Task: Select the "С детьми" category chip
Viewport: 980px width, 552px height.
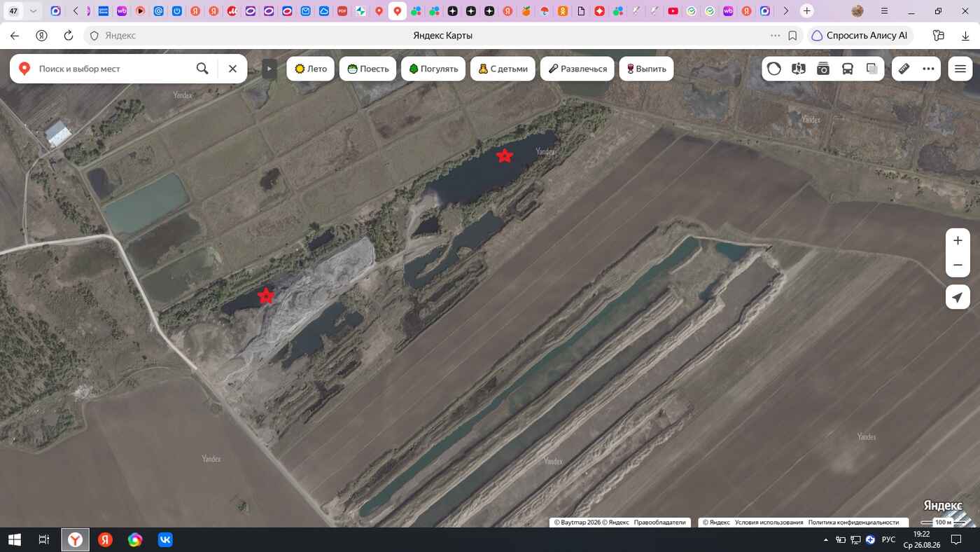Action: 503,69
